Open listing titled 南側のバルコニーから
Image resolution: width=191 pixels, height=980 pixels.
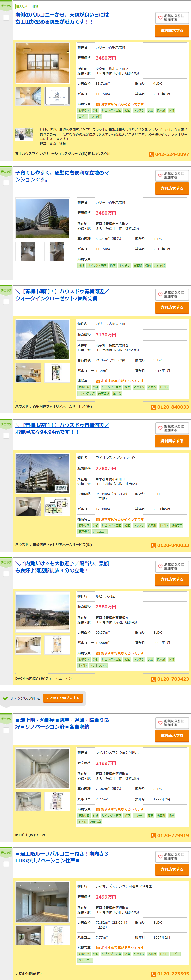click(62, 18)
